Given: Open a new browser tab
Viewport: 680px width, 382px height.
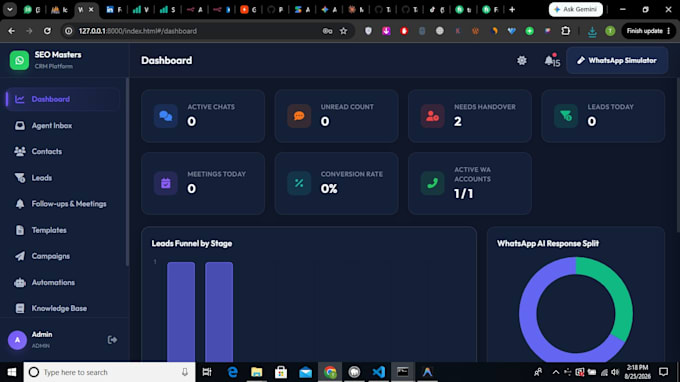Looking at the screenshot, I should pyautogui.click(x=512, y=10).
